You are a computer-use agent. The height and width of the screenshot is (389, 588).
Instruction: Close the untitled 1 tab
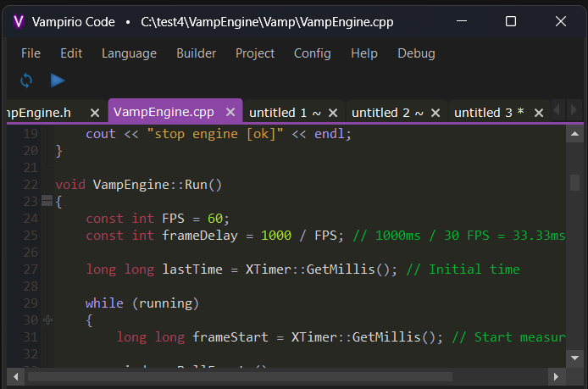click(333, 113)
